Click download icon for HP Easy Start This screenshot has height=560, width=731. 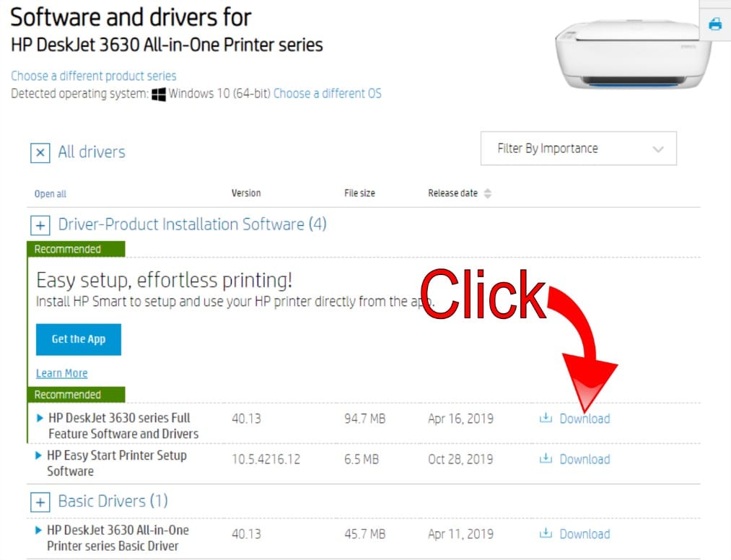point(546,458)
